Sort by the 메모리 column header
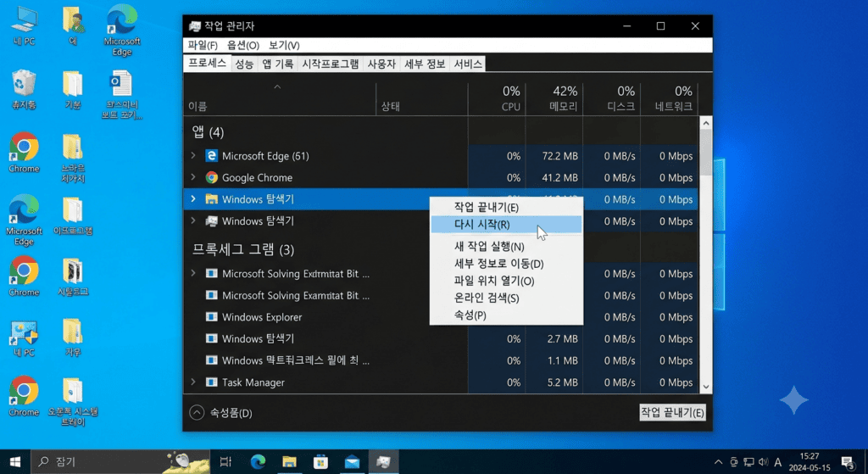Screen dimensions: 868x474 point(554,98)
